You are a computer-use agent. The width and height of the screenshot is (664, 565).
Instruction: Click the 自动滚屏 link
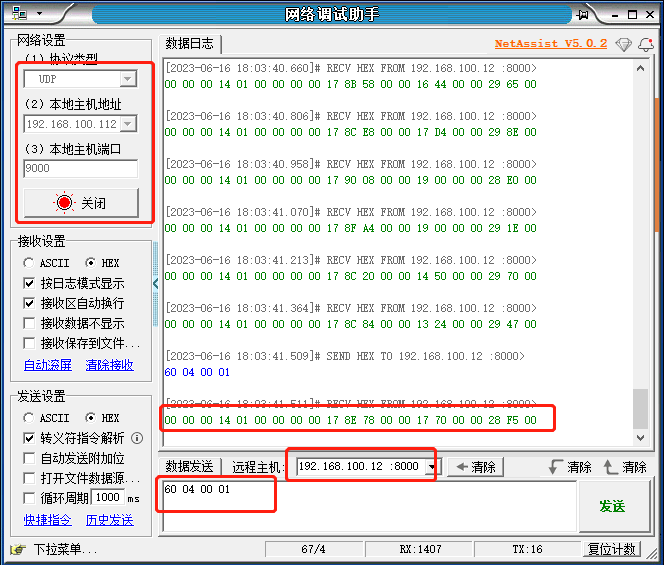point(48,365)
